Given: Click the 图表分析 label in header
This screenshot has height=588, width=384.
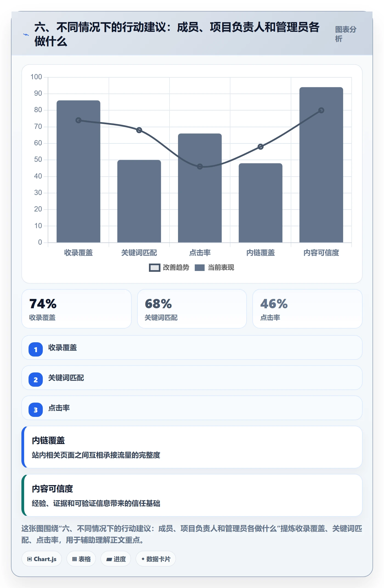Looking at the screenshot, I should [346, 34].
